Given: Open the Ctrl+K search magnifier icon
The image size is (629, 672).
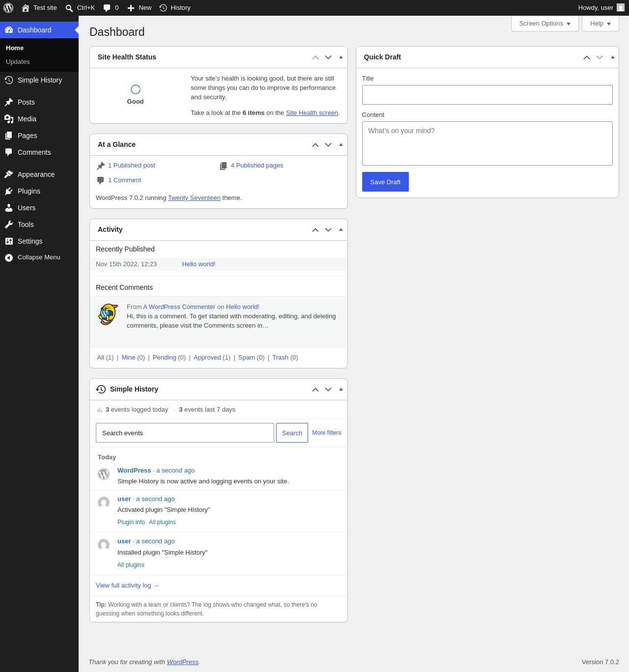Looking at the screenshot, I should (x=69, y=8).
